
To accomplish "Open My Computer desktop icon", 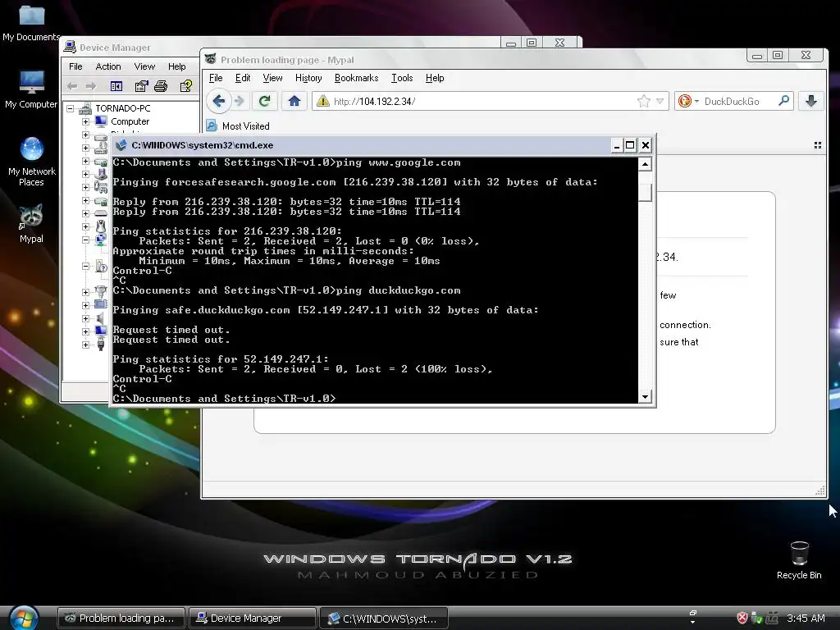I will [31, 89].
